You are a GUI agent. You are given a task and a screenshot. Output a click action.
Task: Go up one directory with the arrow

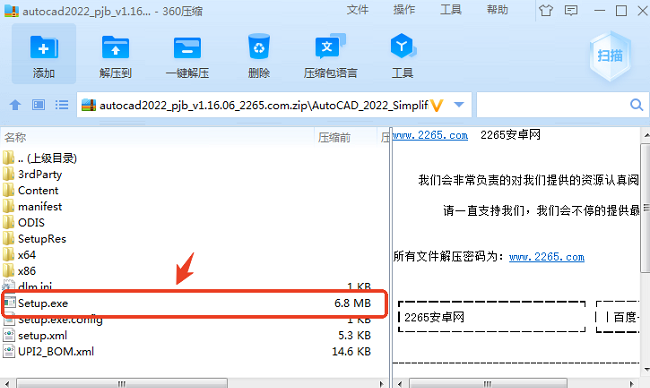tap(15, 105)
